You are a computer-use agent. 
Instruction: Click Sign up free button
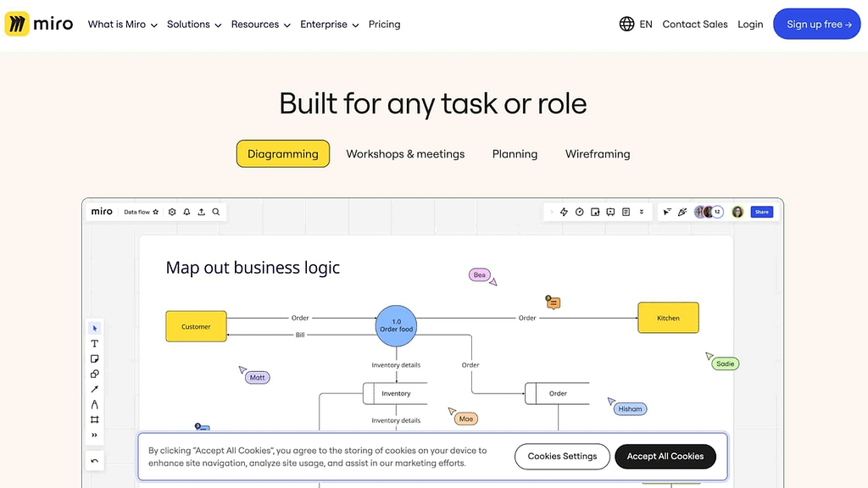817,24
